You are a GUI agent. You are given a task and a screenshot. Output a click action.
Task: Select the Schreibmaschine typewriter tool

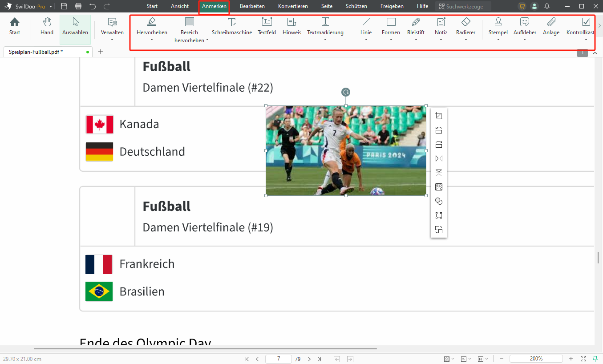click(x=232, y=27)
